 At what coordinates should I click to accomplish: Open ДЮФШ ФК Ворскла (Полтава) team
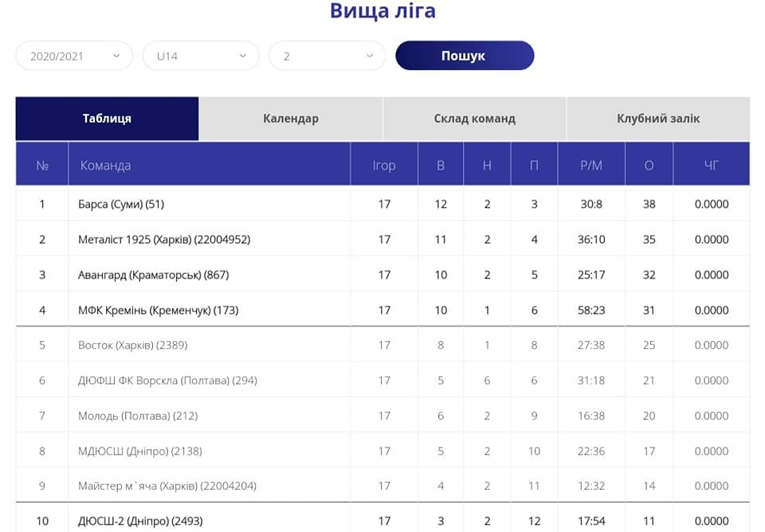167,381
